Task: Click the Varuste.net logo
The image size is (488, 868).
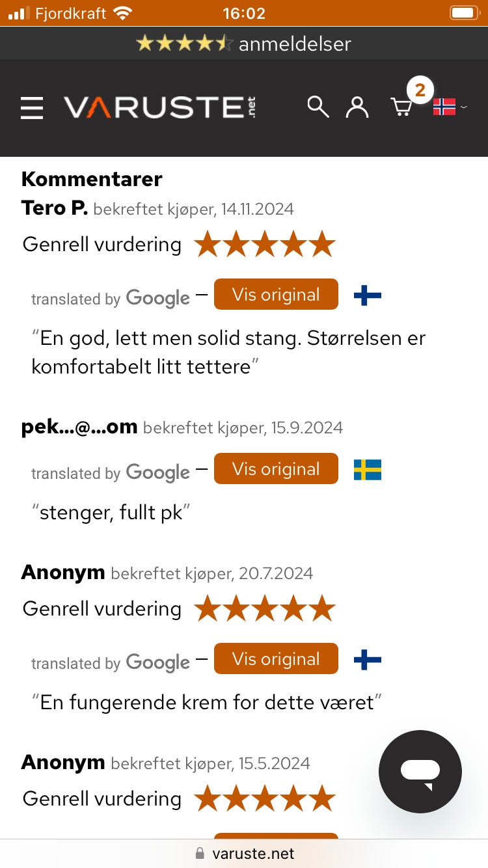Action: [x=159, y=107]
